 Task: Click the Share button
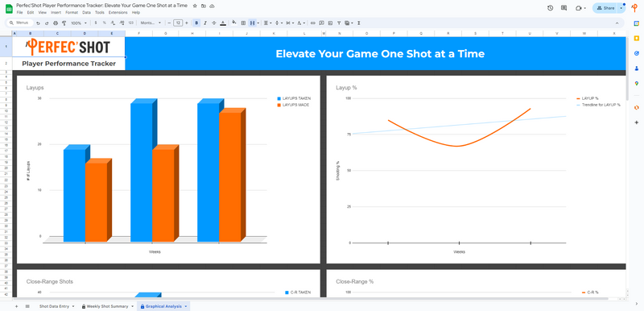coord(606,8)
